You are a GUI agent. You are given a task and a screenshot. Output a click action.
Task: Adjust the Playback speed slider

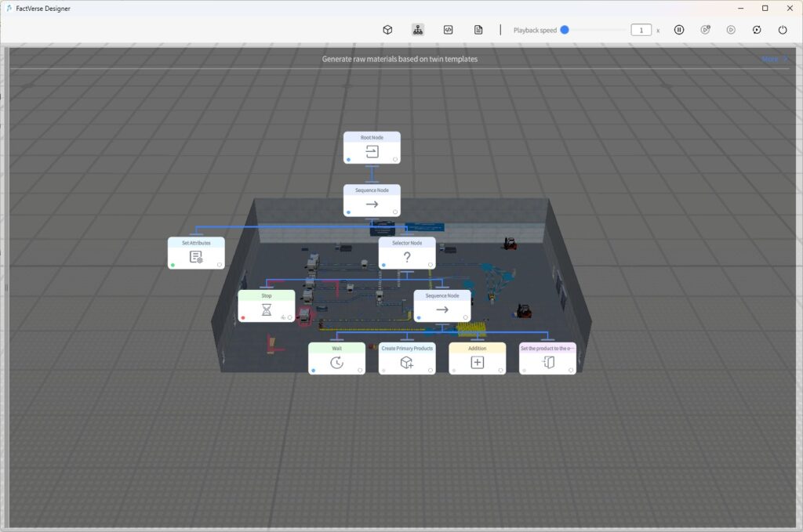[566, 29]
